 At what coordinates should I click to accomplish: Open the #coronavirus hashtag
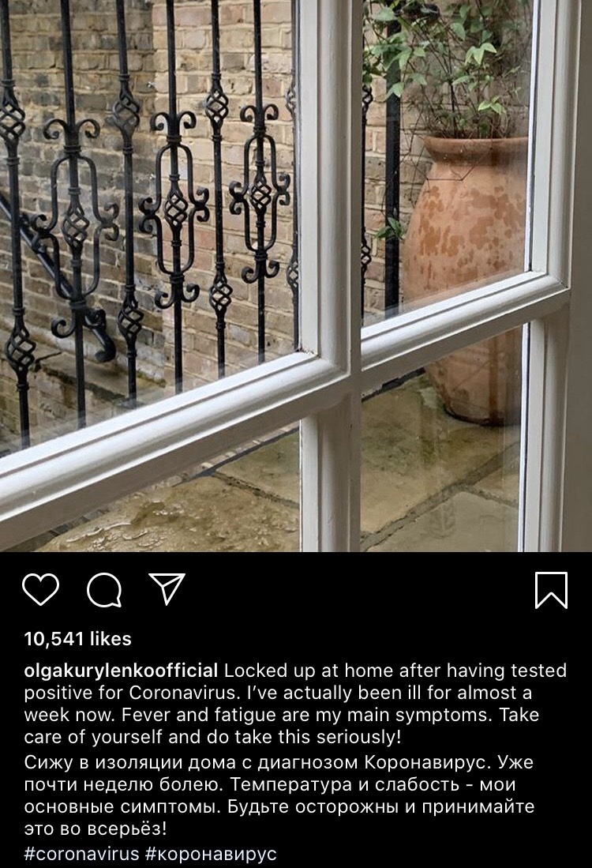pyautogui.click(x=82, y=853)
